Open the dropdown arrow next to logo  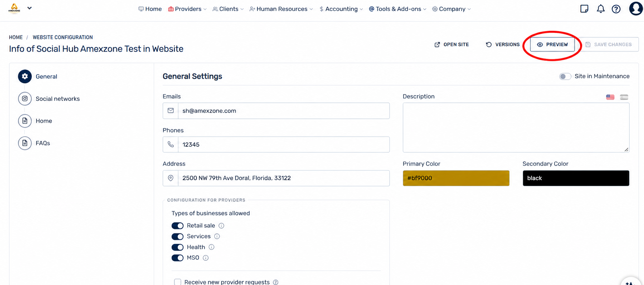(x=30, y=8)
